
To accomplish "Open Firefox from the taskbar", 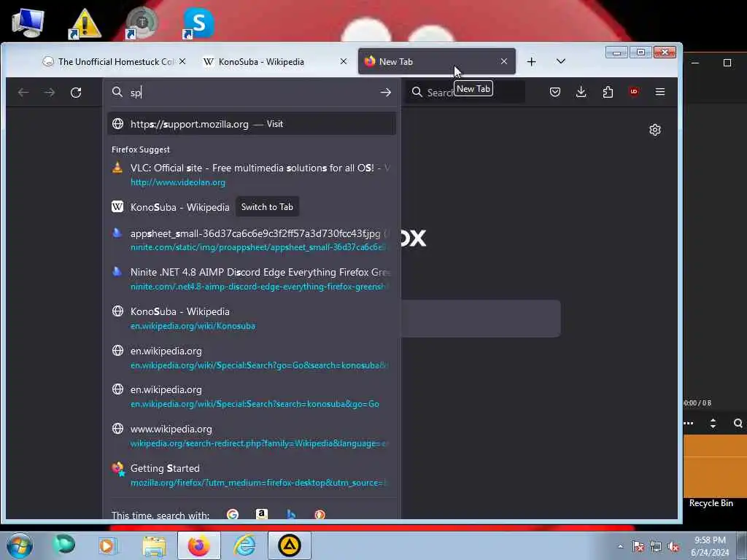I will click(x=198, y=545).
